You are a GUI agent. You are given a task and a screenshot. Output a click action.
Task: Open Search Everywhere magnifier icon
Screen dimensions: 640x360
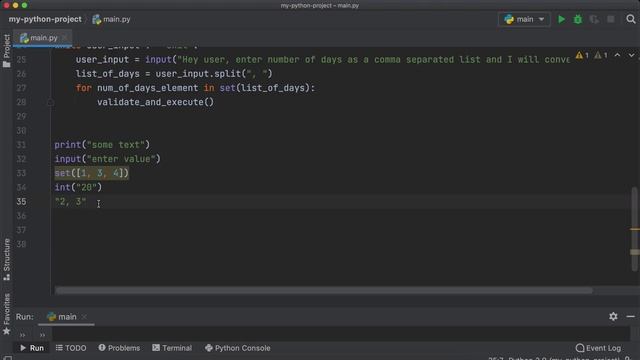tap(631, 19)
